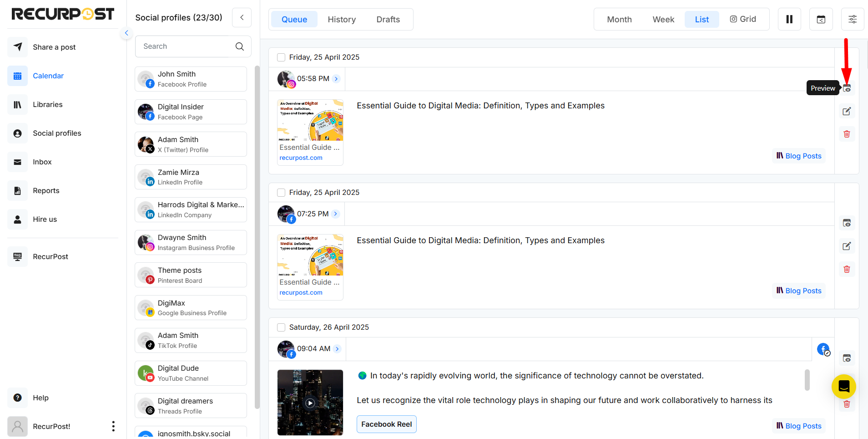Click the RecurPost logo
The image size is (868, 439).
tap(63, 14)
